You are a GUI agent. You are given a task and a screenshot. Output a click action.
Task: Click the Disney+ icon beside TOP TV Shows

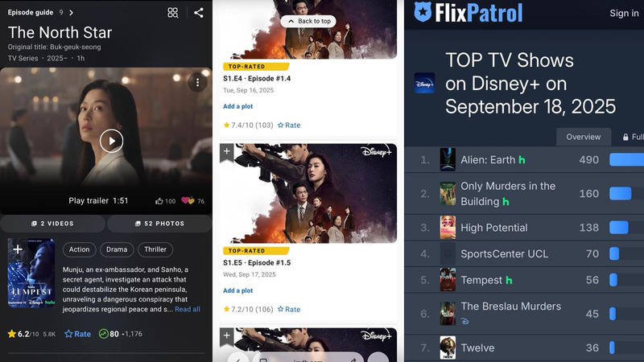(424, 83)
